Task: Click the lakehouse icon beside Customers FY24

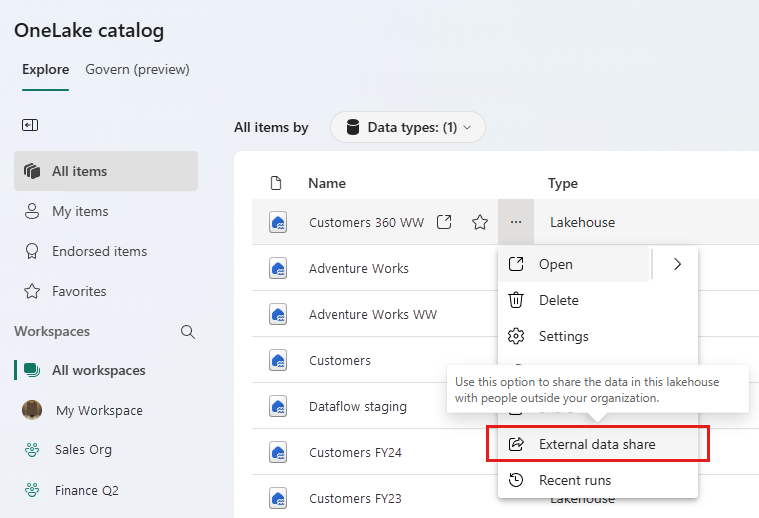Action: [278, 452]
